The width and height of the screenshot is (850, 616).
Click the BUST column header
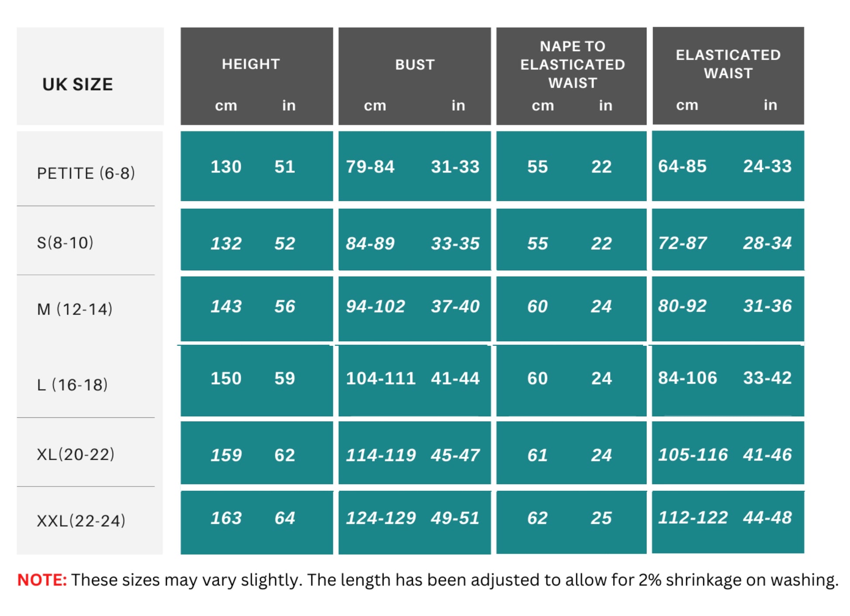(415, 65)
